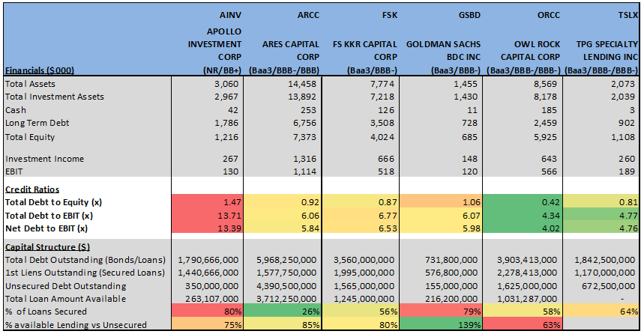
Task: Select % available Lending vs Unsecured label
Action: (x=76, y=325)
